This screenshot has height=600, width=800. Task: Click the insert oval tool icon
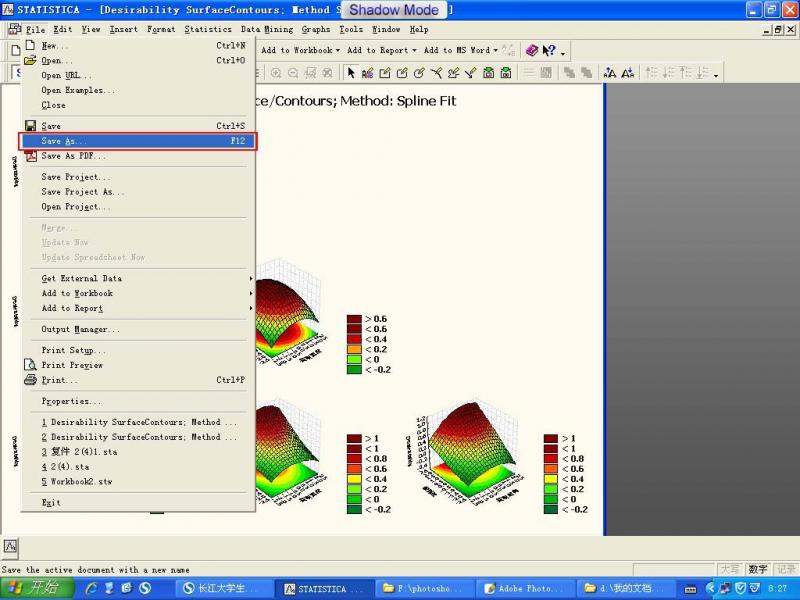pos(419,73)
